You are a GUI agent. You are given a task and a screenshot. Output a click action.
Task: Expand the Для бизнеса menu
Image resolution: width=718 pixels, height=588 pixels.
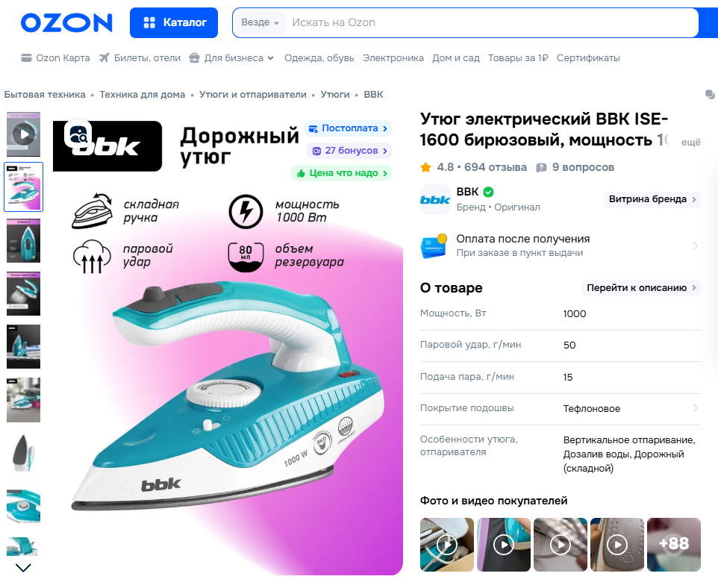pyautogui.click(x=231, y=58)
